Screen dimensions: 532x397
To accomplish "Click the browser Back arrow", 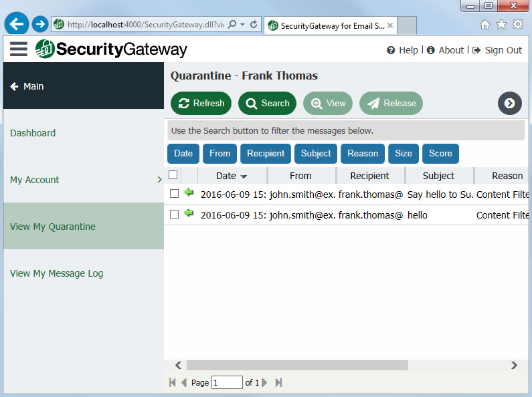I will [x=16, y=23].
